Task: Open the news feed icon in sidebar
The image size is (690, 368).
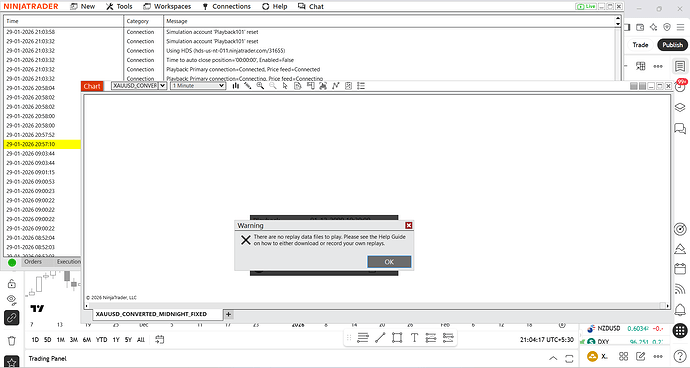Action: click(x=680, y=289)
